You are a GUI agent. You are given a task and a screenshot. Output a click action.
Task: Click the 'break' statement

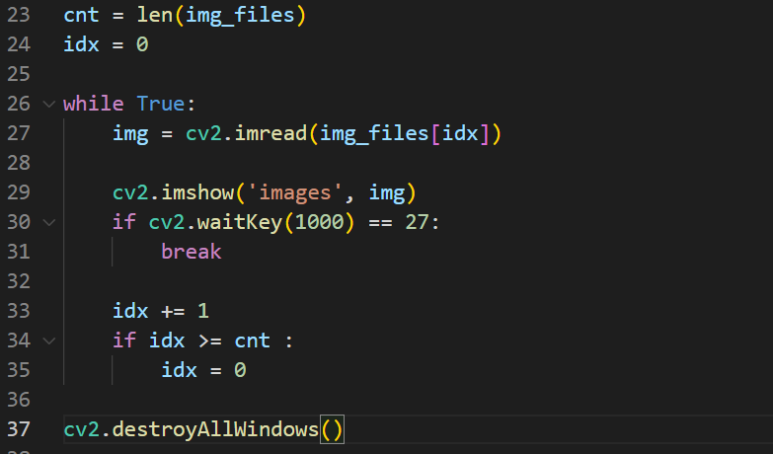pos(191,251)
